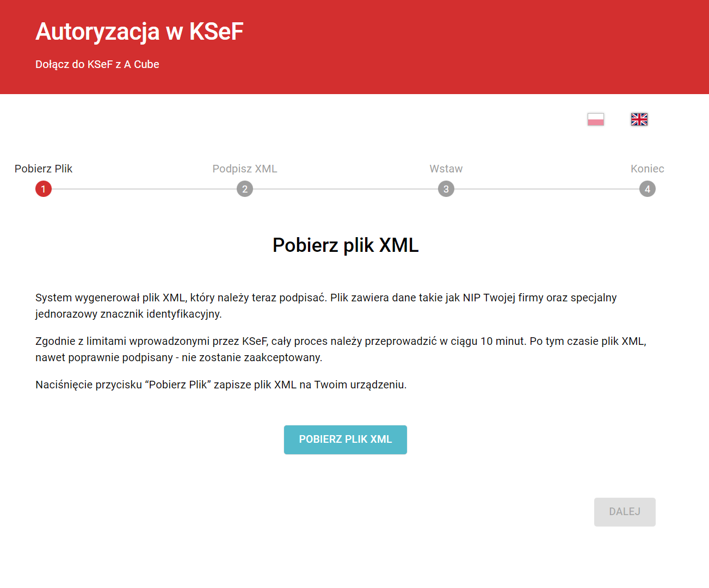Select the "Pobierz Plik" step label
This screenshot has width=709, height=588.
(x=44, y=169)
